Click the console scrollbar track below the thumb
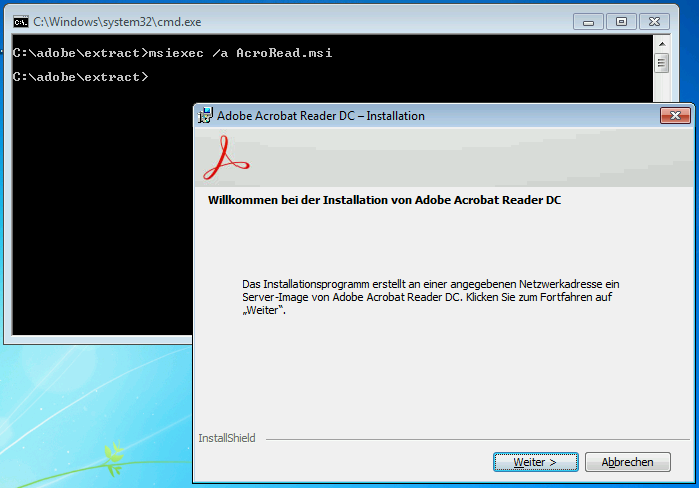This screenshot has width=699, height=488. pyautogui.click(x=662, y=87)
